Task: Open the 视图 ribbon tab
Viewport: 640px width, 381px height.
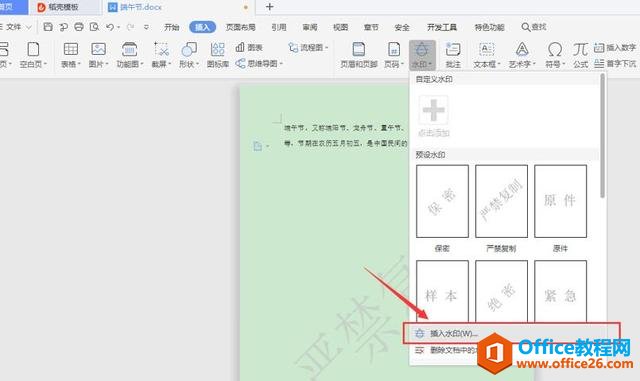Action: 340,27
